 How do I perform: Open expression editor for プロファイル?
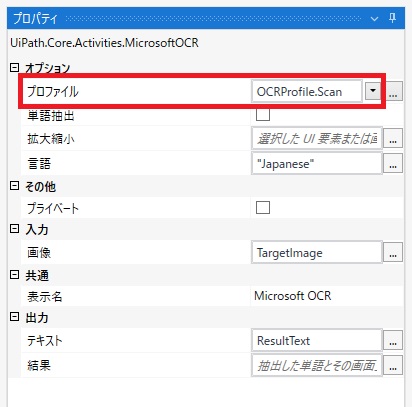(393, 91)
